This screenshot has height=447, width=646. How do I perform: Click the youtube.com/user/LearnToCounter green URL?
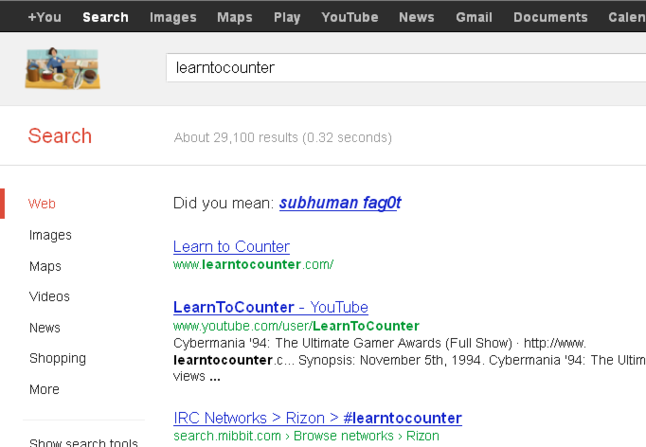(x=296, y=326)
